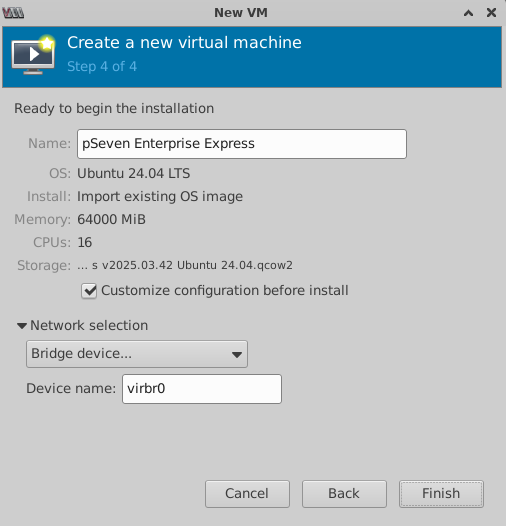Open the Bridge device network dropdown

[x=137, y=354]
